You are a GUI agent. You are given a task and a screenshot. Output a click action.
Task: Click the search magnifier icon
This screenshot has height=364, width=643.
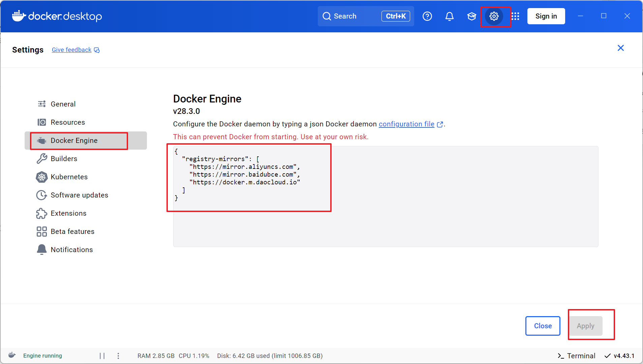327,16
